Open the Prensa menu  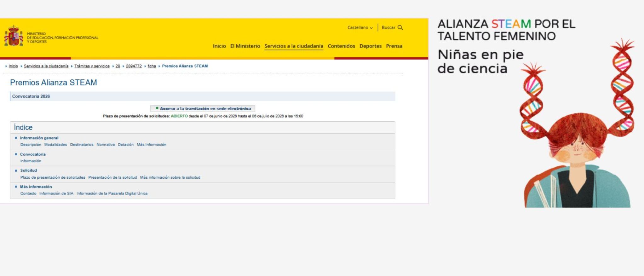click(x=394, y=46)
